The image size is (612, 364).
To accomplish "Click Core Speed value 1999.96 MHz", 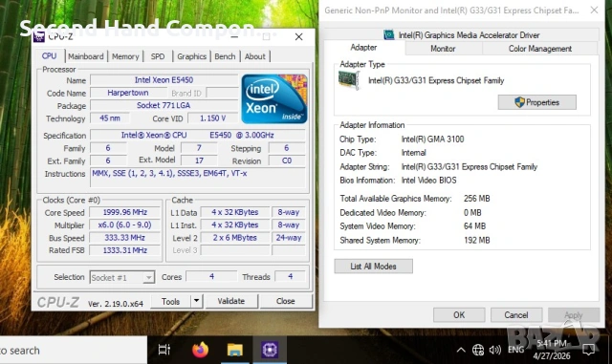I will coord(125,212).
